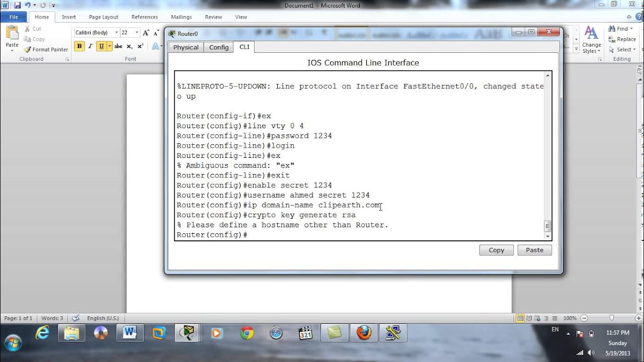
Task: Open the File tab in Word
Action: pyautogui.click(x=14, y=17)
